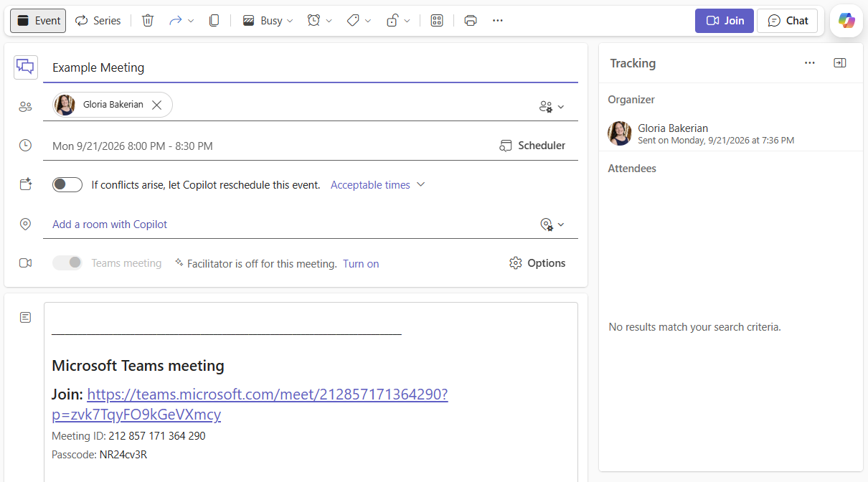Open the Scheduler assistant
This screenshot has height=482, width=868.
click(x=532, y=146)
